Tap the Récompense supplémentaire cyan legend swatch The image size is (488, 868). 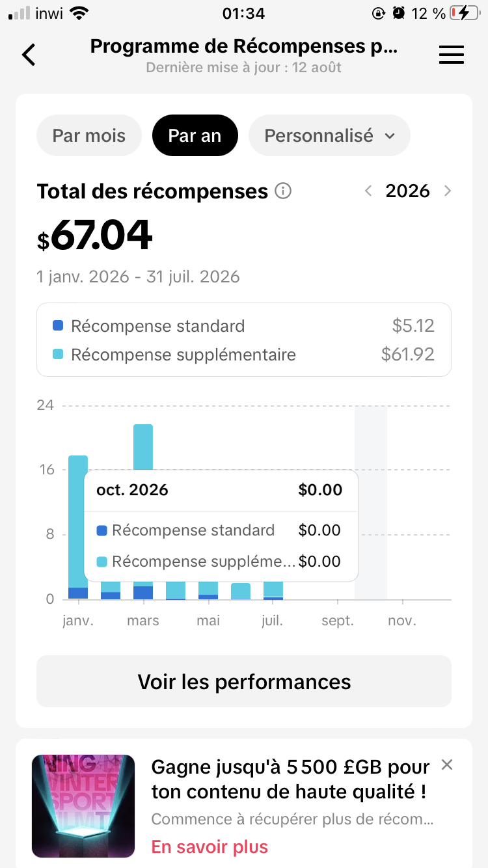(x=58, y=355)
